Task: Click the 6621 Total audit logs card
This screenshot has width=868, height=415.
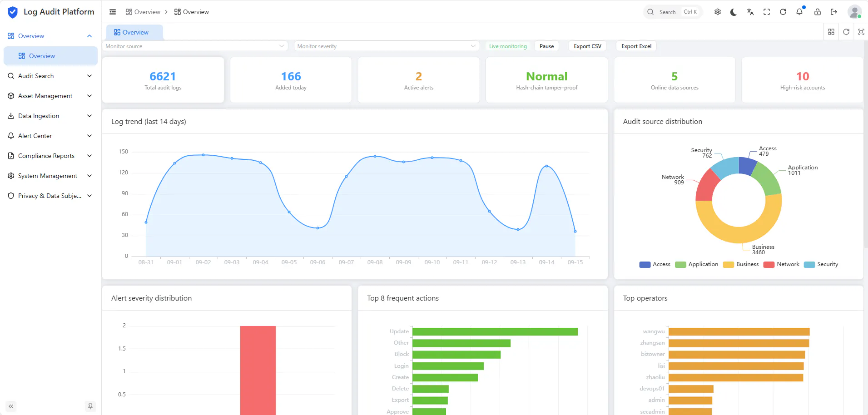Action: click(163, 80)
